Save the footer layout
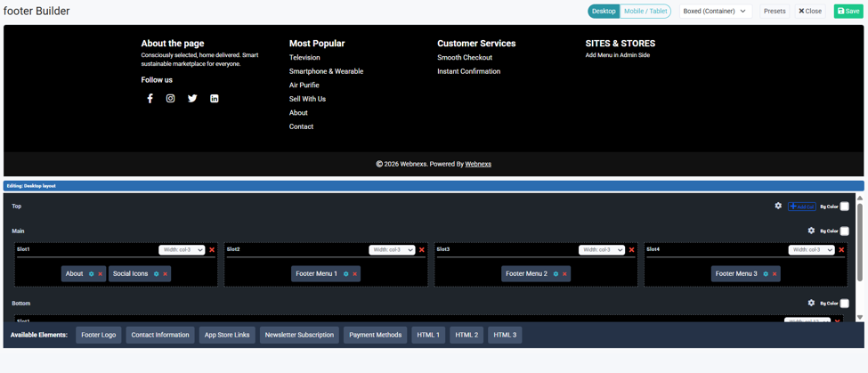868x373 pixels. [x=848, y=11]
